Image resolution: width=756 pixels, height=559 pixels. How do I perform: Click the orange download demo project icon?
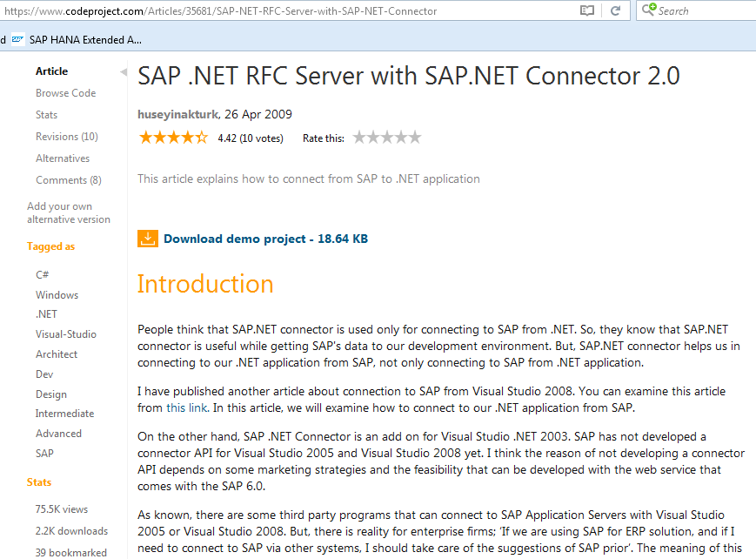(x=147, y=238)
